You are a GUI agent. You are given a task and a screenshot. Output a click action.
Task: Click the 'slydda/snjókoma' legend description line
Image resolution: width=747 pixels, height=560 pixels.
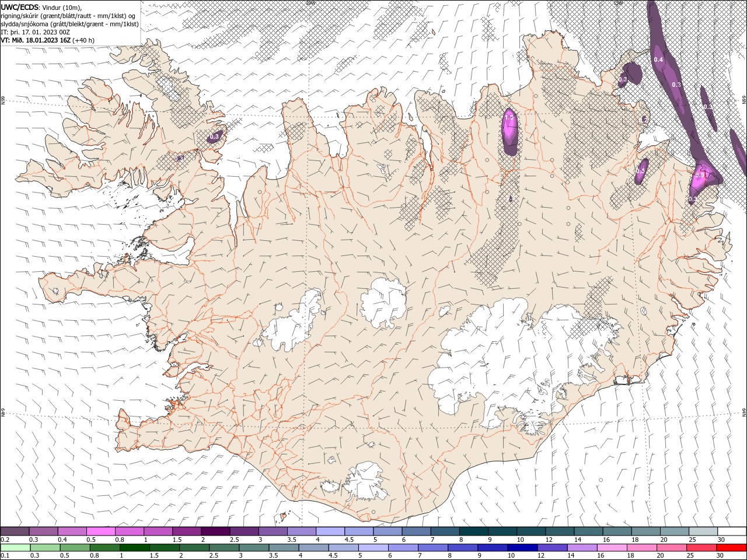69,24
